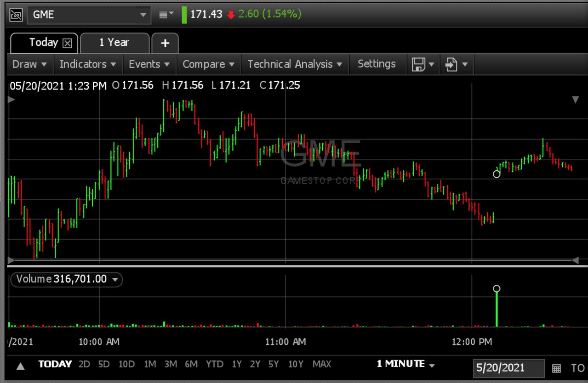Viewport: 588px width, 383px height.
Task: Click the circle marker on the price chart
Action: 497,174
